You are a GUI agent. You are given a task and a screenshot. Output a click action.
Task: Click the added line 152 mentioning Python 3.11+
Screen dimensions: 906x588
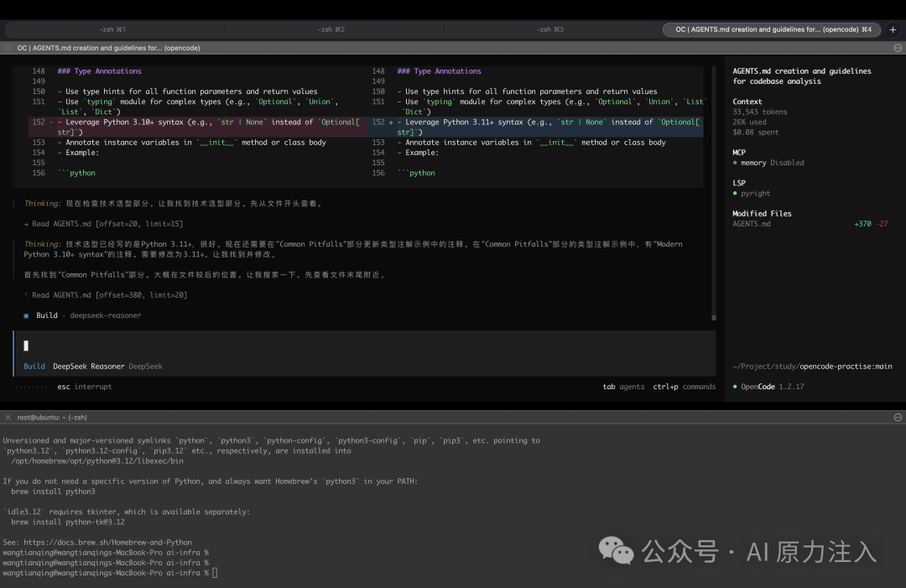(535, 127)
